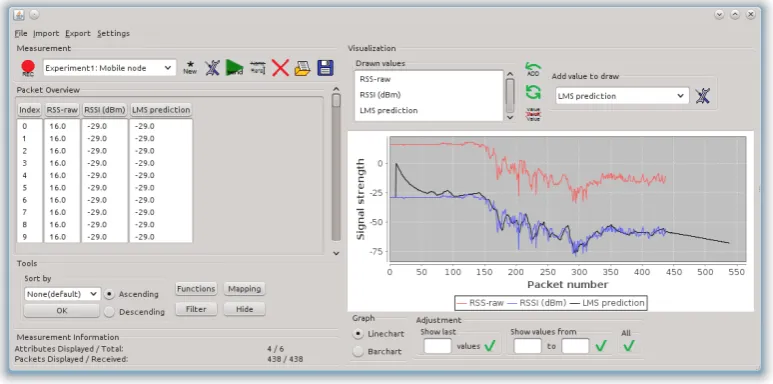
Task: Click the up arrow above Packet Overview scrollbar
Action: click(336, 89)
